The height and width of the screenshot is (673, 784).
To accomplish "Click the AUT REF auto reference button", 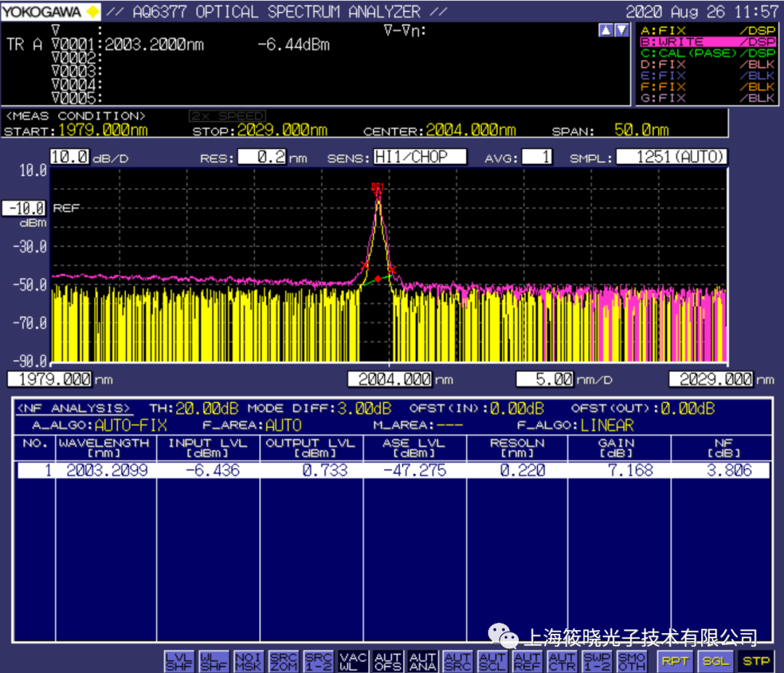I will pyautogui.click(x=528, y=661).
